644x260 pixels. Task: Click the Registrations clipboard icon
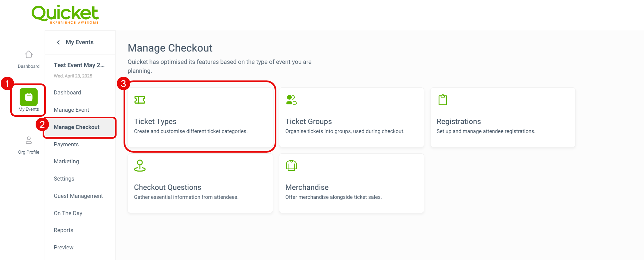(x=443, y=100)
